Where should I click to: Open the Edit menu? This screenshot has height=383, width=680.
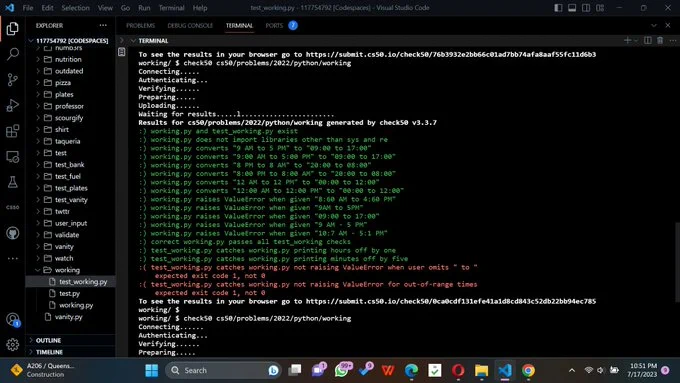[x=47, y=8]
